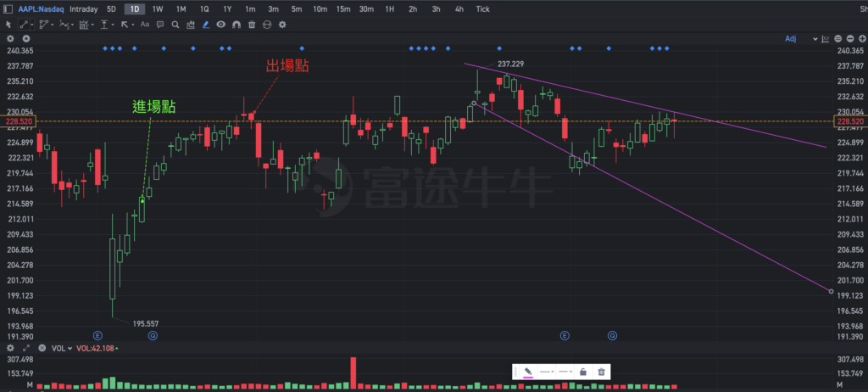Open main chart indicator settings gear
Image resolution: width=868 pixels, height=392 pixels.
(9, 39)
